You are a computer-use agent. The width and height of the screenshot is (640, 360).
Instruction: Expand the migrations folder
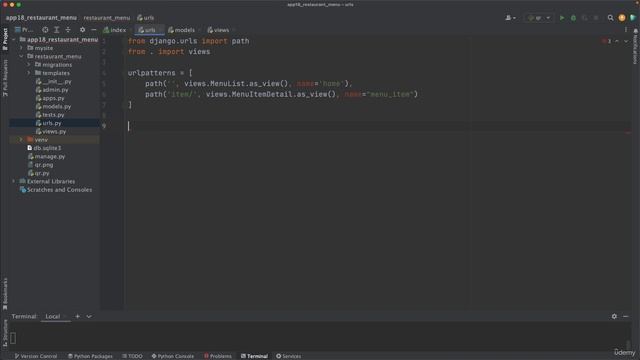[x=29, y=65]
